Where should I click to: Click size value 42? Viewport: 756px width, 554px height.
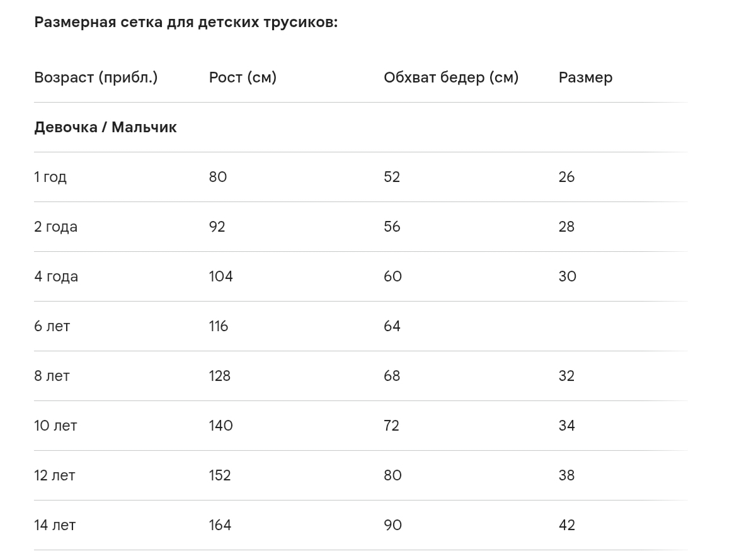click(x=566, y=525)
